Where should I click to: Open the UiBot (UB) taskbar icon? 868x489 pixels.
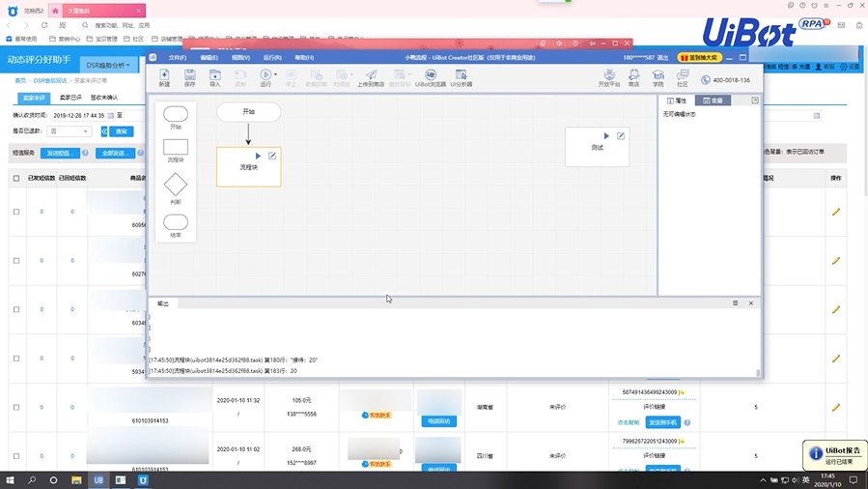coord(98,480)
